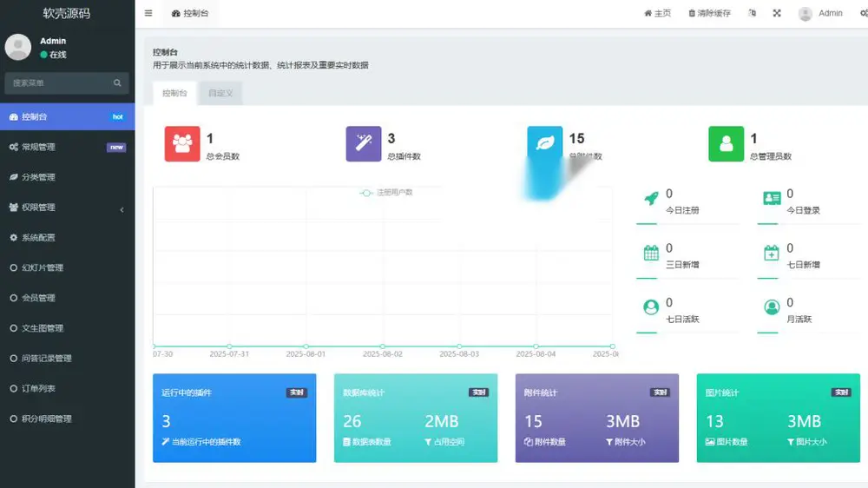The height and width of the screenshot is (488, 868).
Task: Click the Admin avatar in top bar
Action: pos(806,13)
